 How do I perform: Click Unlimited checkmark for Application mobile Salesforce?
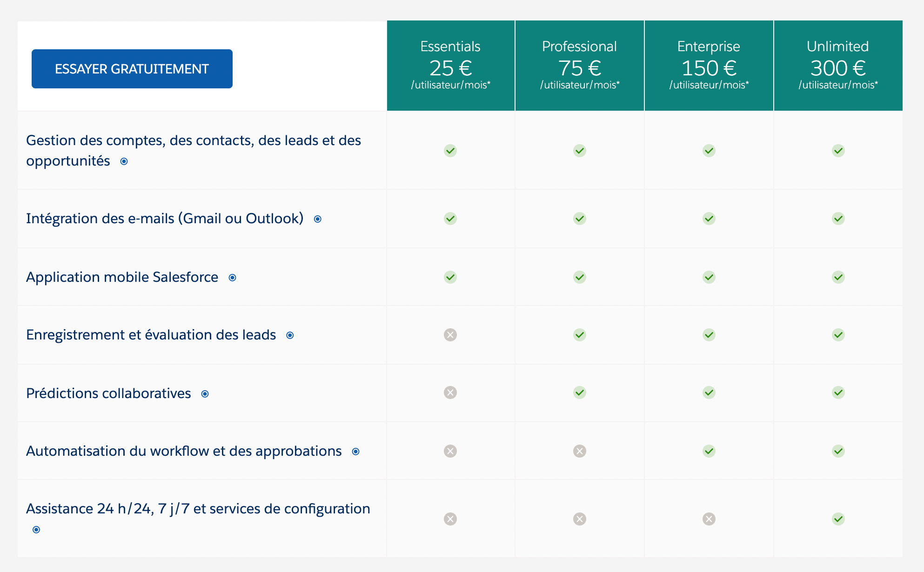point(838,277)
